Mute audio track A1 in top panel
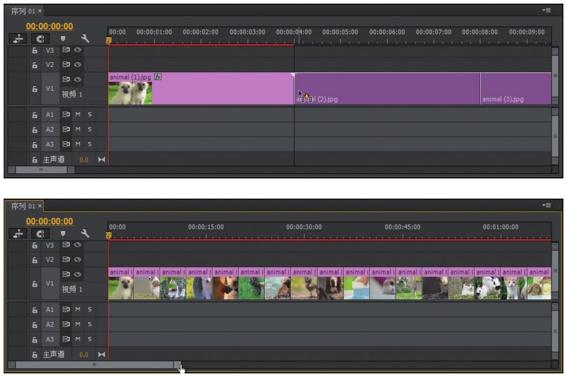Screen dimensions: 566x376 [78, 114]
